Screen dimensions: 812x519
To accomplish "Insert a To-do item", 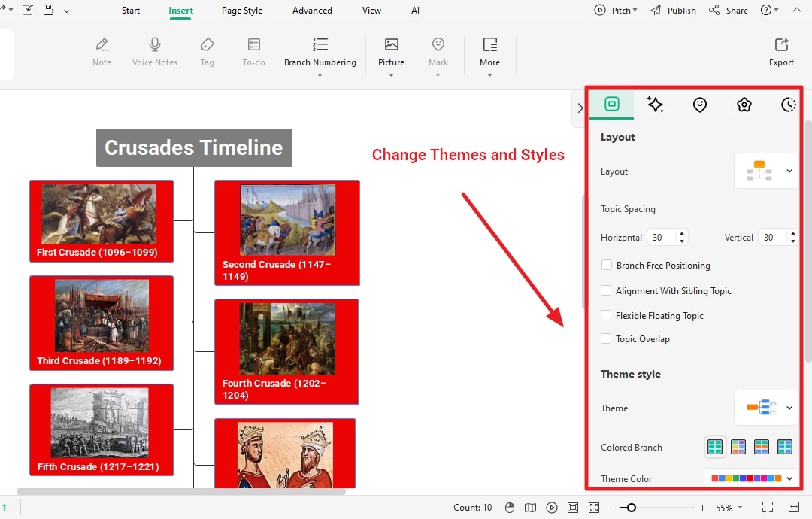I will point(254,53).
